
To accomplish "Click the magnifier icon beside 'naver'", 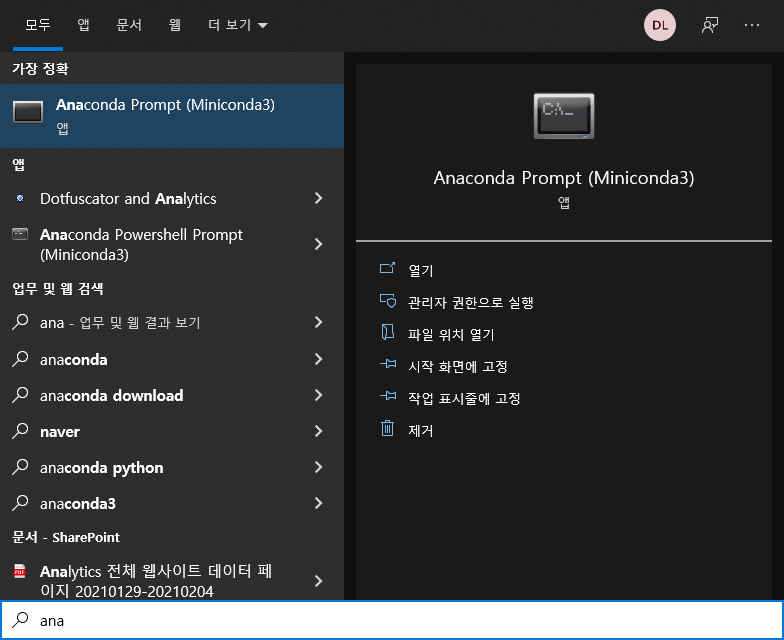I will [20, 430].
